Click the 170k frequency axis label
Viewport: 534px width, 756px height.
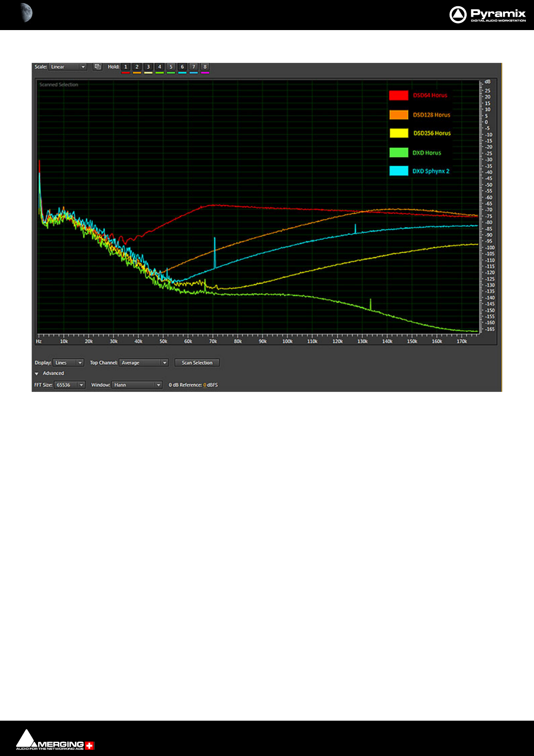[462, 342]
